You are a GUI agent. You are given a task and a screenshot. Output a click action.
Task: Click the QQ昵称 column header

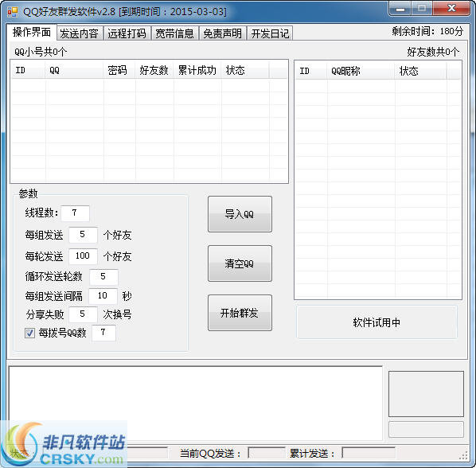(x=361, y=71)
